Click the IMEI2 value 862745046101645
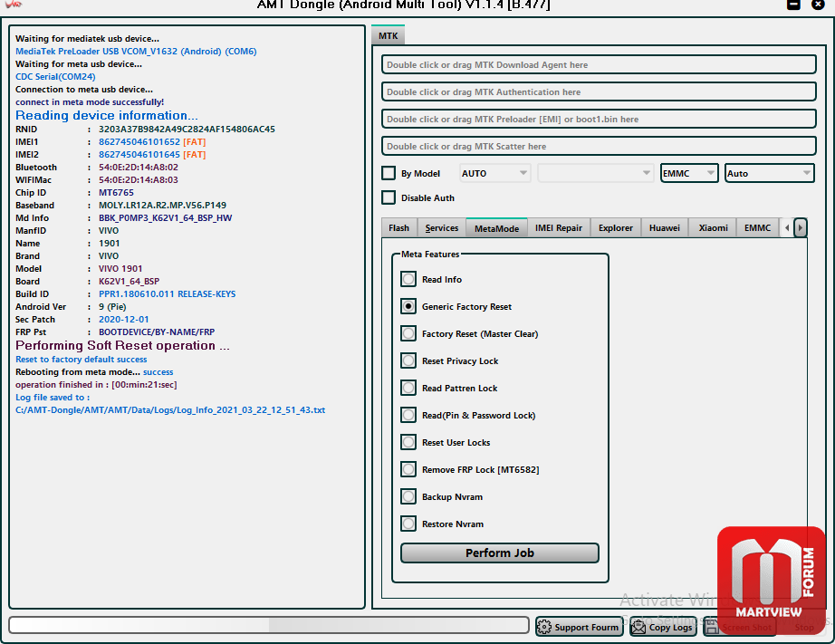This screenshot has width=835, height=644. coord(139,155)
